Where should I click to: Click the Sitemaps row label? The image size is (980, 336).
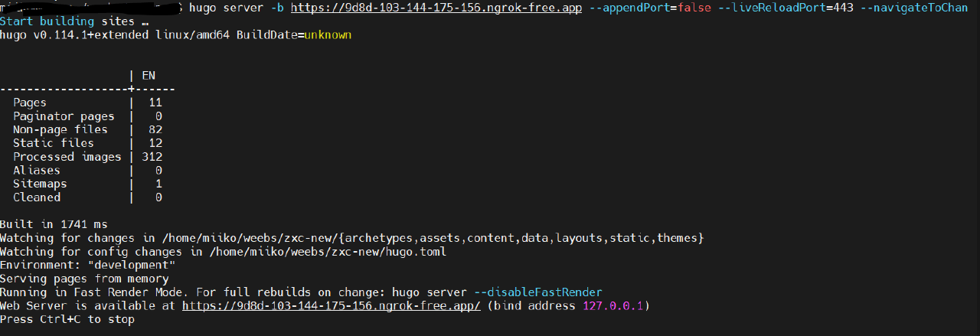40,184
